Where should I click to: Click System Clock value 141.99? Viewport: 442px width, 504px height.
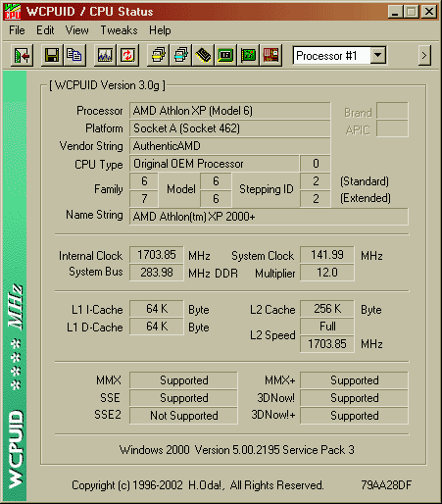pyautogui.click(x=327, y=255)
